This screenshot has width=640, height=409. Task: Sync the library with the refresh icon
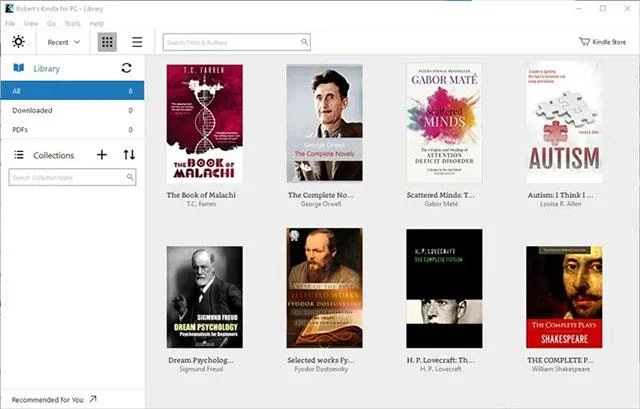[x=127, y=68]
